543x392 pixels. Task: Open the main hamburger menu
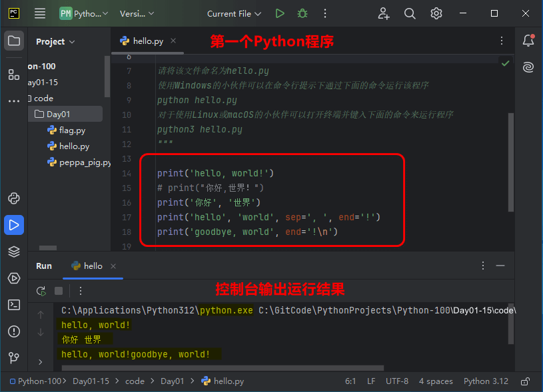click(x=40, y=13)
